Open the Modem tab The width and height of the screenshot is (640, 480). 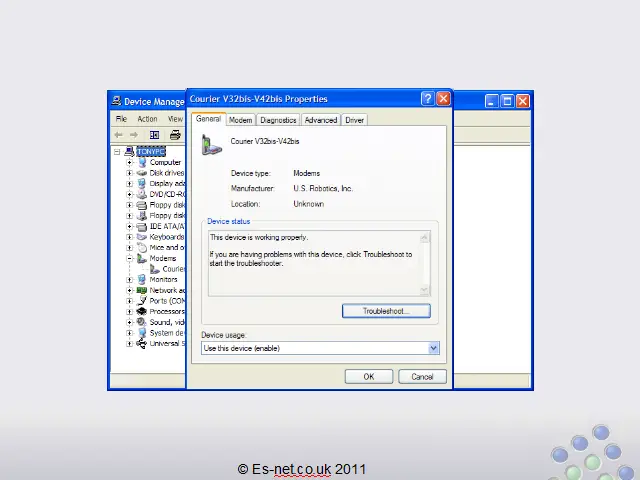(240, 120)
